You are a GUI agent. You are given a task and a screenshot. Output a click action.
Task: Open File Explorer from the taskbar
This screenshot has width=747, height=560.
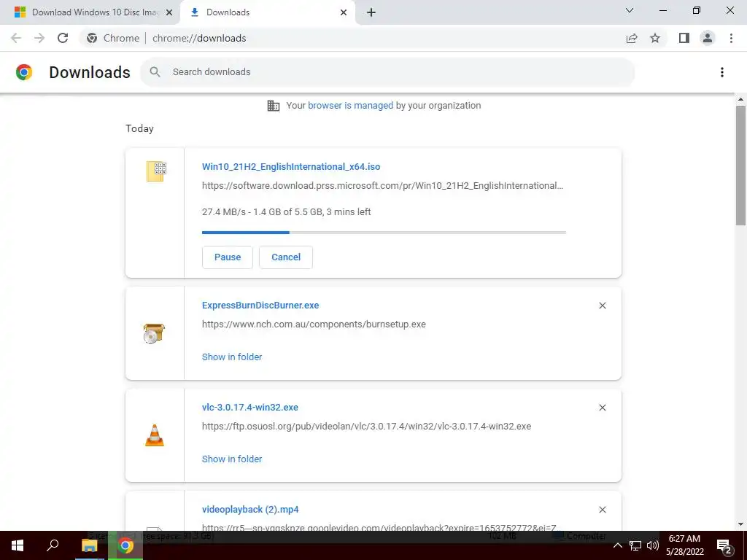click(x=89, y=545)
